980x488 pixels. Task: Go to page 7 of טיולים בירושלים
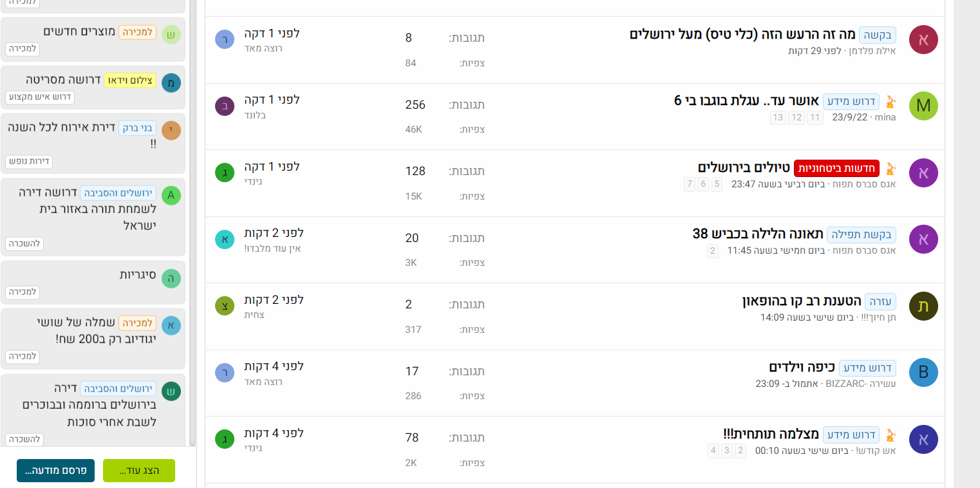point(690,184)
